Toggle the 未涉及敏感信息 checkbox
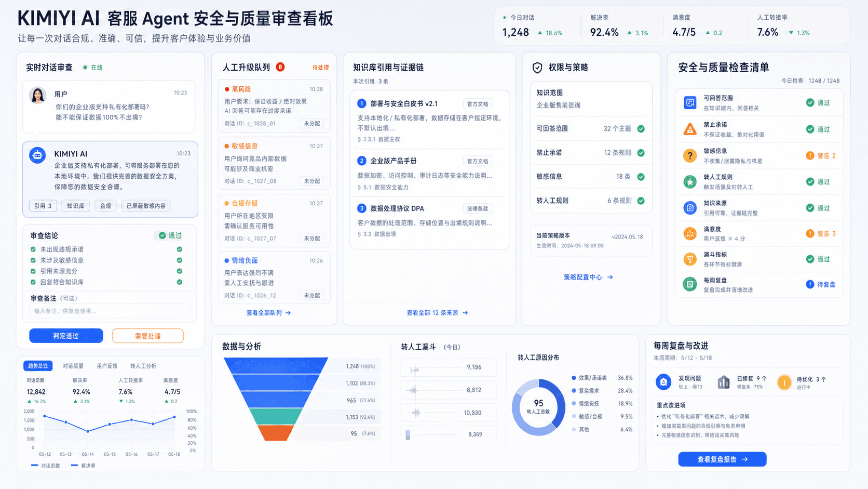The height and width of the screenshot is (489, 868). 33,260
